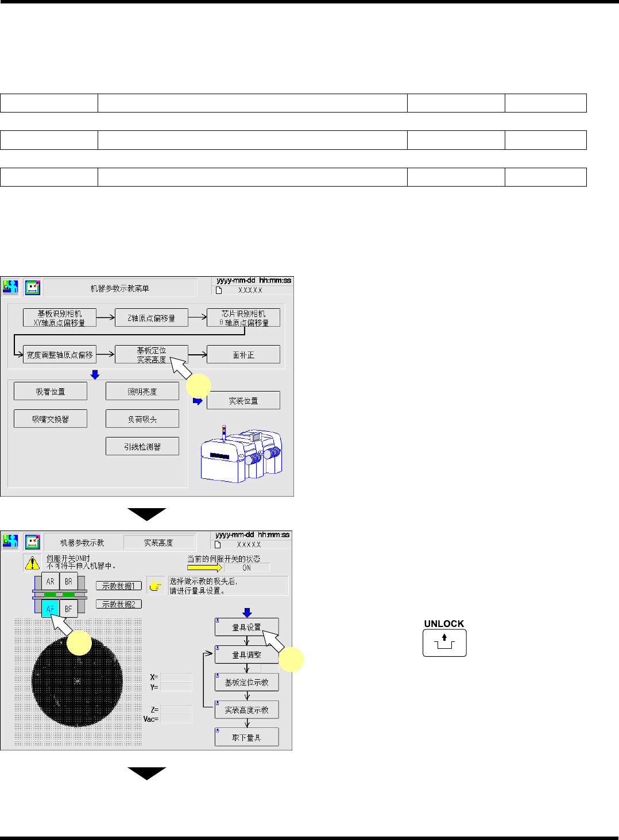Select the BR head
This screenshot has height=840, width=619.
pyautogui.click(x=68, y=581)
